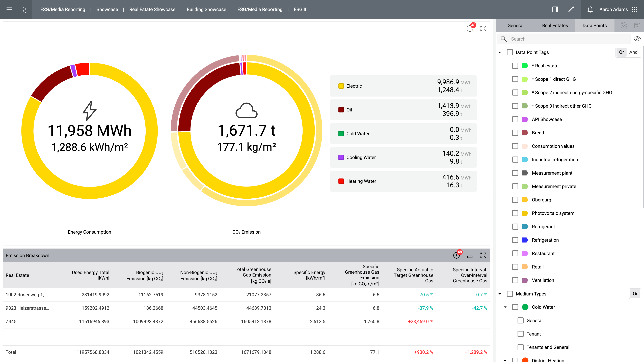Image resolution: width=644 pixels, height=362 pixels.
Task: Expand chart widget to fullscreen
Action: coord(483,28)
